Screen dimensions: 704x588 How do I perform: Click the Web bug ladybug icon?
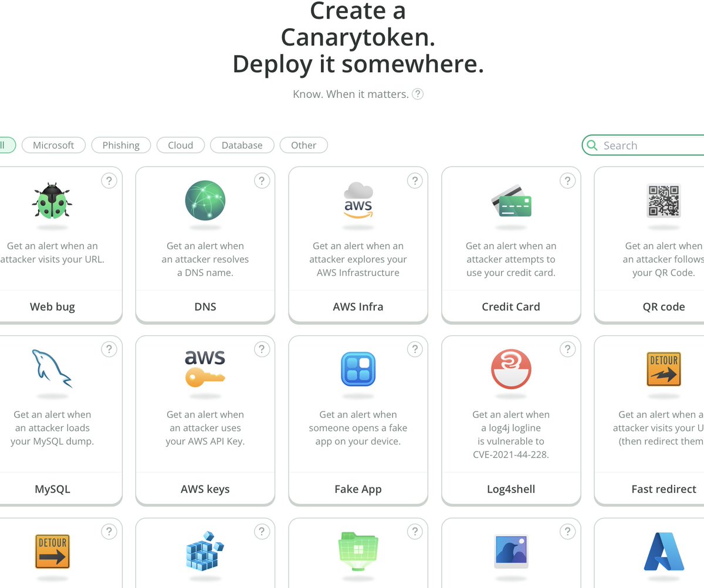[x=52, y=201]
